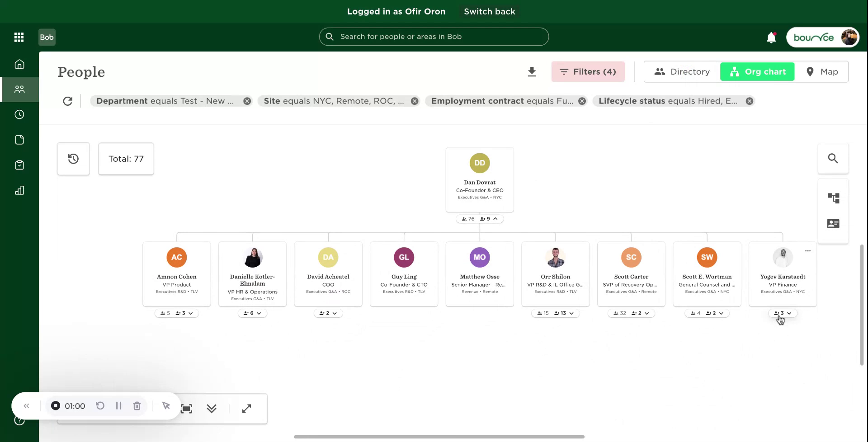Expand Yogev Karstaedt's team
This screenshot has height=442, width=868.
click(790, 313)
